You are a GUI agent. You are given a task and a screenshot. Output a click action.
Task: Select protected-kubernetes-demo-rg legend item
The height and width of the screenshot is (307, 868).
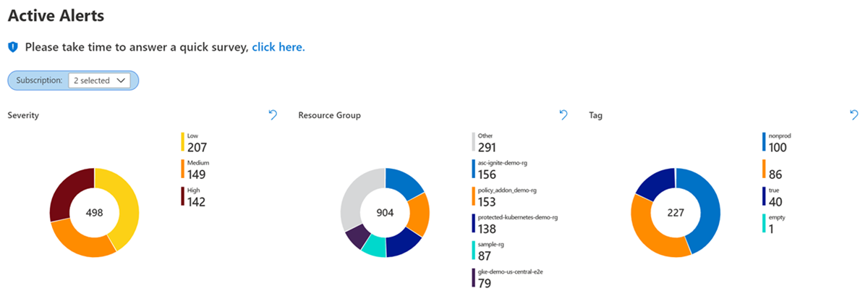click(x=515, y=224)
